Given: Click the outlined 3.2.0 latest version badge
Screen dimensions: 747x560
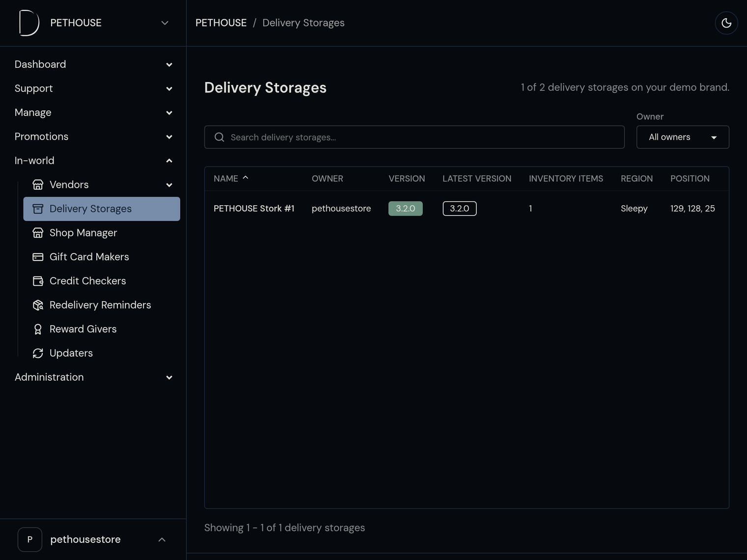Looking at the screenshot, I should [x=460, y=208].
